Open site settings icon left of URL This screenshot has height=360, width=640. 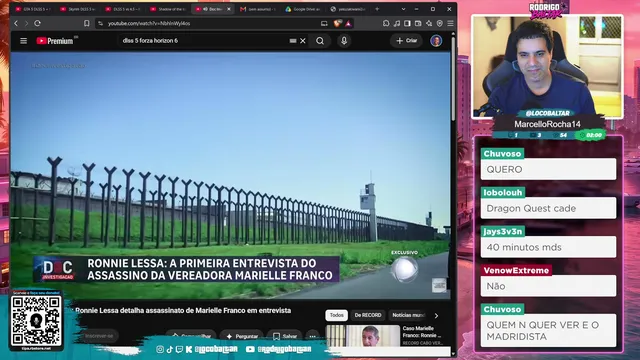pyautogui.click(x=100, y=24)
